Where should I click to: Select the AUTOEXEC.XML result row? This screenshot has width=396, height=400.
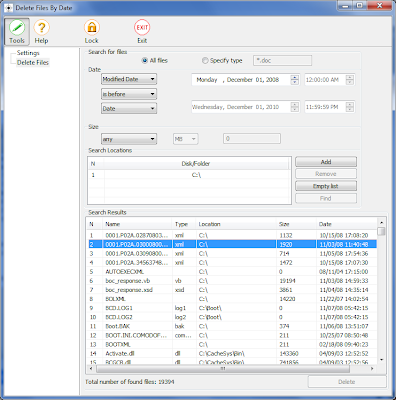[x=233, y=272]
